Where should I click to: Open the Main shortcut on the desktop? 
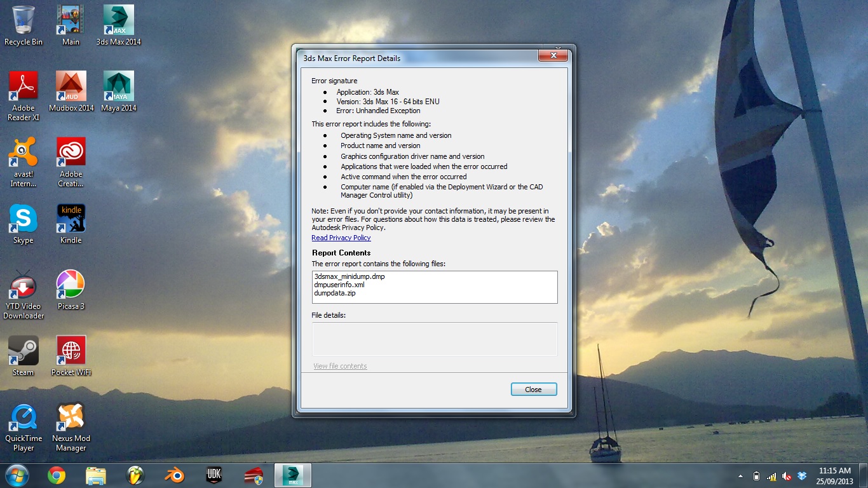[71, 25]
